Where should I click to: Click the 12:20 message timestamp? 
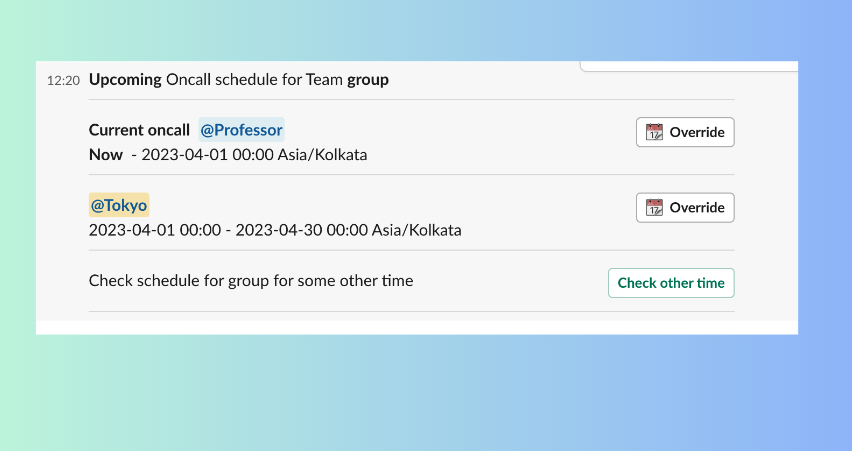(63, 80)
